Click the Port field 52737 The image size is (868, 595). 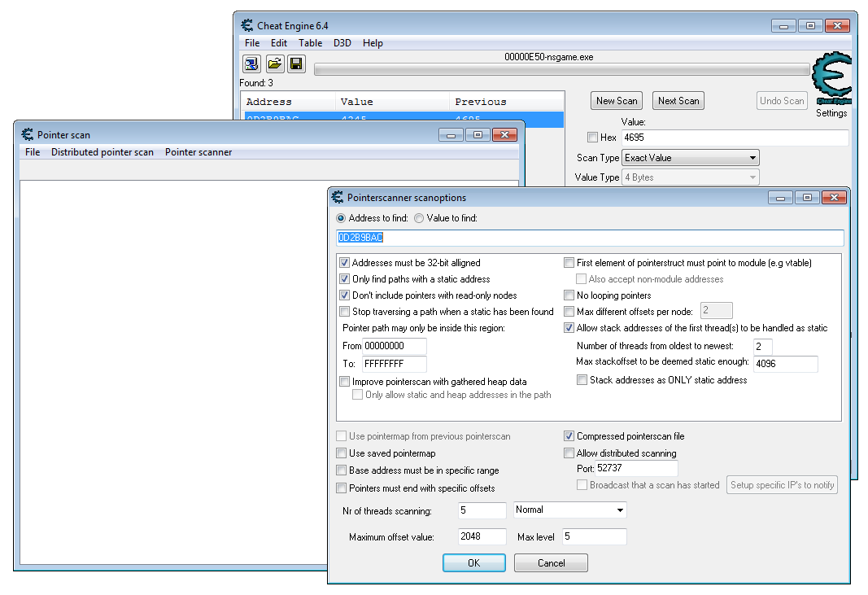tap(637, 468)
